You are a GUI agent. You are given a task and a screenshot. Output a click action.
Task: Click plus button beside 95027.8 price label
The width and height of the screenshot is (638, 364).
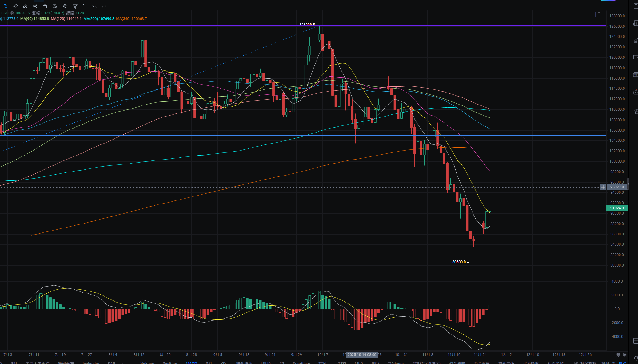[603, 187]
